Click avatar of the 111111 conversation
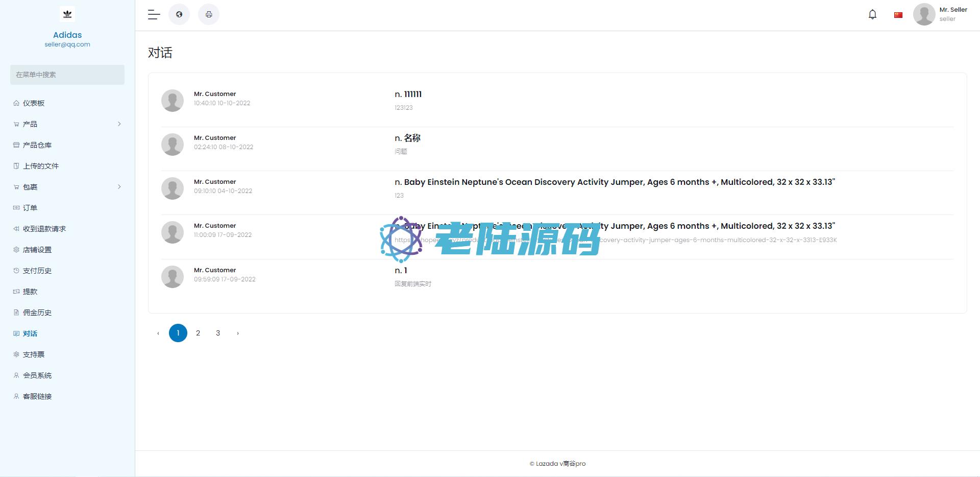980x477 pixels. [x=173, y=101]
